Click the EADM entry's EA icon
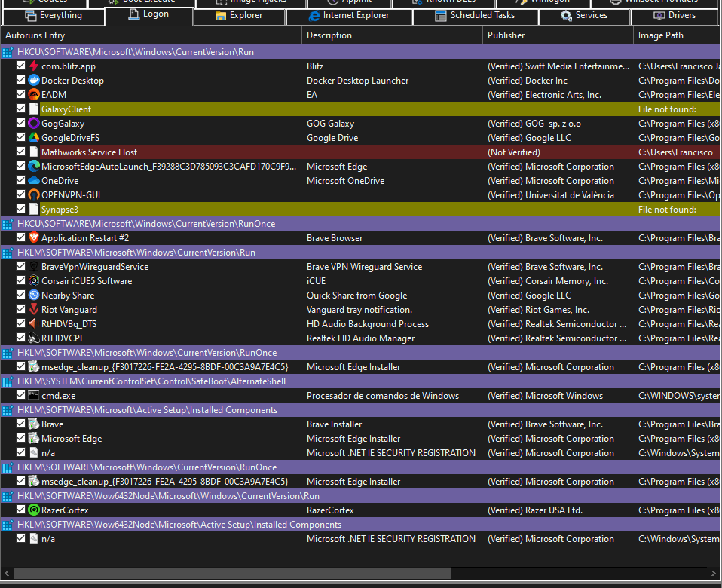Image resolution: width=722 pixels, height=588 pixels. pyautogui.click(x=34, y=94)
